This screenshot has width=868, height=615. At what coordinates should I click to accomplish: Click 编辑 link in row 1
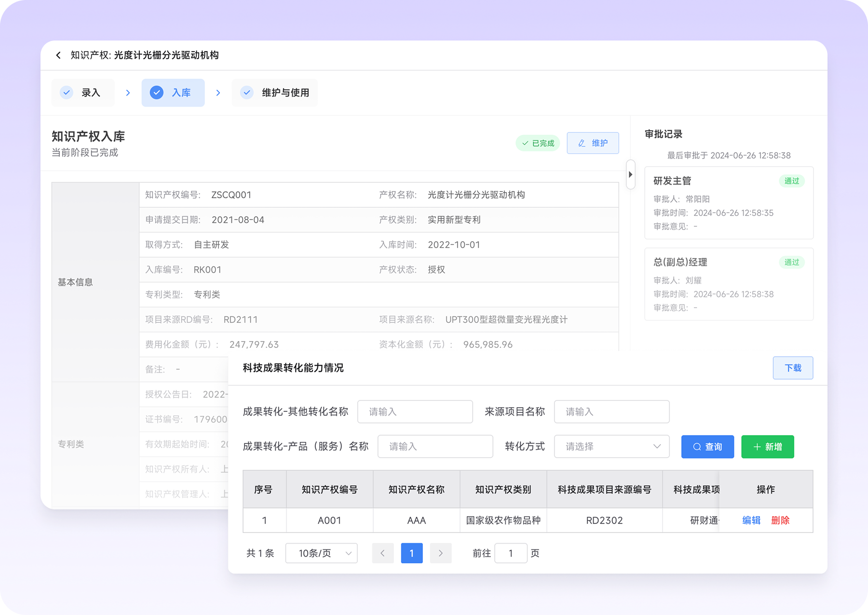coord(751,520)
